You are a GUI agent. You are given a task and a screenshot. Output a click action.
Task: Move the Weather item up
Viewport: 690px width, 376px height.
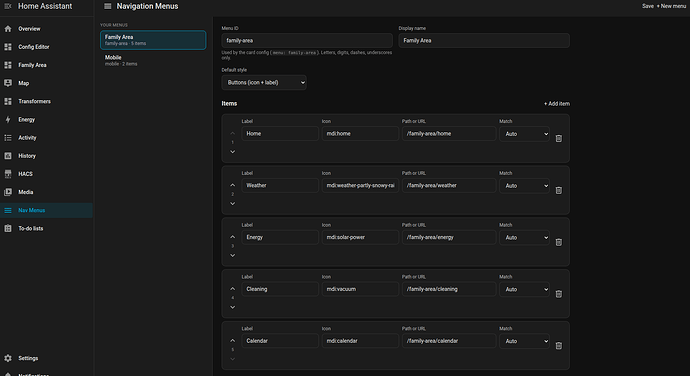(x=233, y=185)
